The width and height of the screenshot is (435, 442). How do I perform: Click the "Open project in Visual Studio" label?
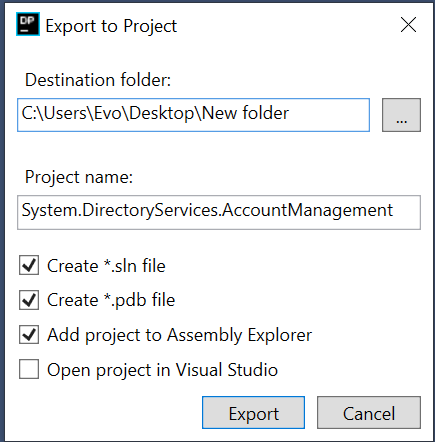click(162, 370)
